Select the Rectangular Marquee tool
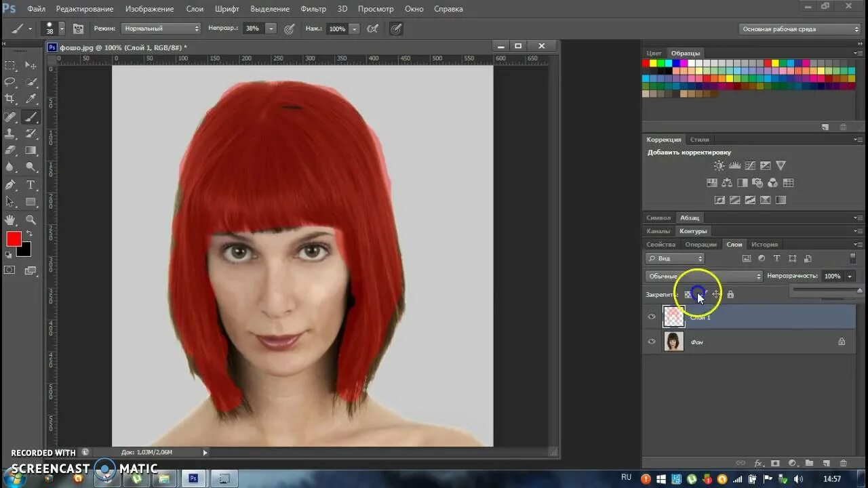This screenshot has height=488, width=868. click(10, 65)
